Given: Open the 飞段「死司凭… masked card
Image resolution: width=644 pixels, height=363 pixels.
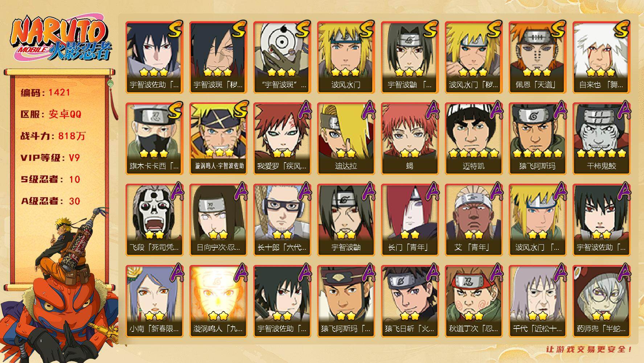Looking at the screenshot, I should coord(154,220).
